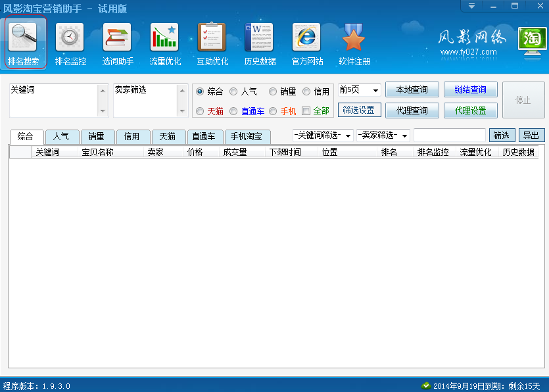Select the 人气 sort radio button
The width and height of the screenshot is (549, 392).
pyautogui.click(x=233, y=91)
